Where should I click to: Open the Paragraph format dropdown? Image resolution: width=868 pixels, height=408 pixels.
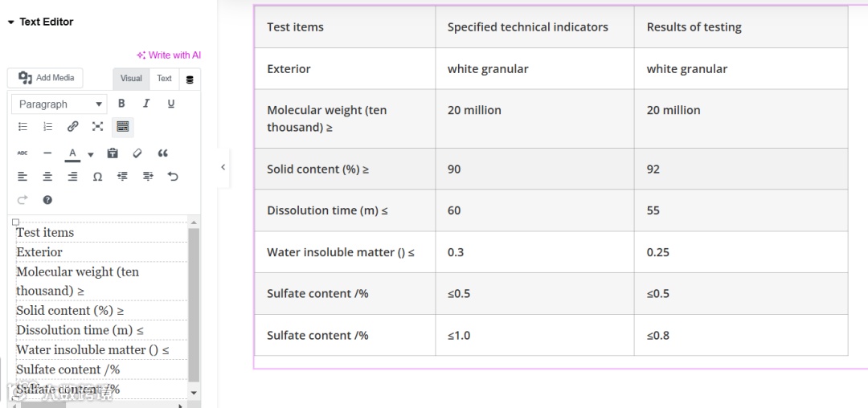point(60,104)
